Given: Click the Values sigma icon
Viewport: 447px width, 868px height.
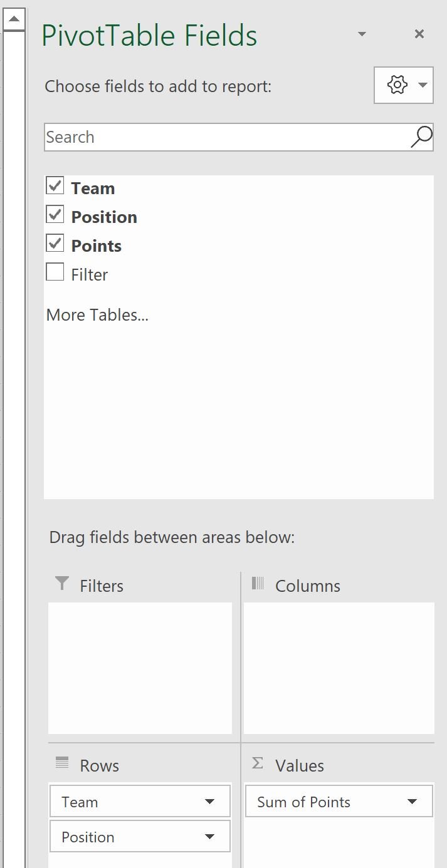Looking at the screenshot, I should click(x=258, y=763).
